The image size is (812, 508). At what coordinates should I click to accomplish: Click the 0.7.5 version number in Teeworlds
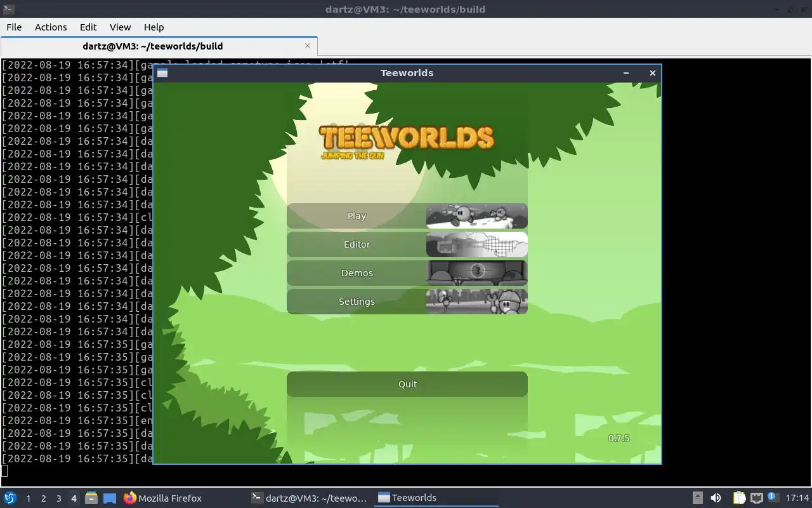(619, 438)
